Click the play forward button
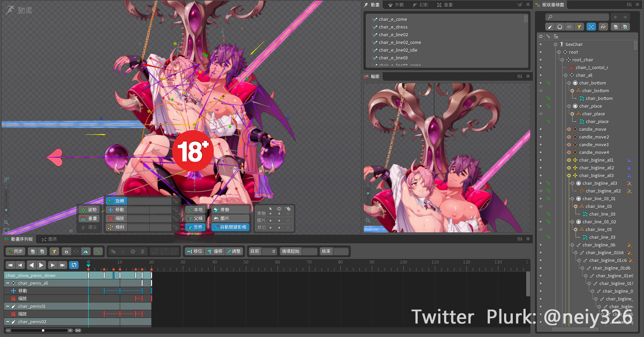 (41, 265)
